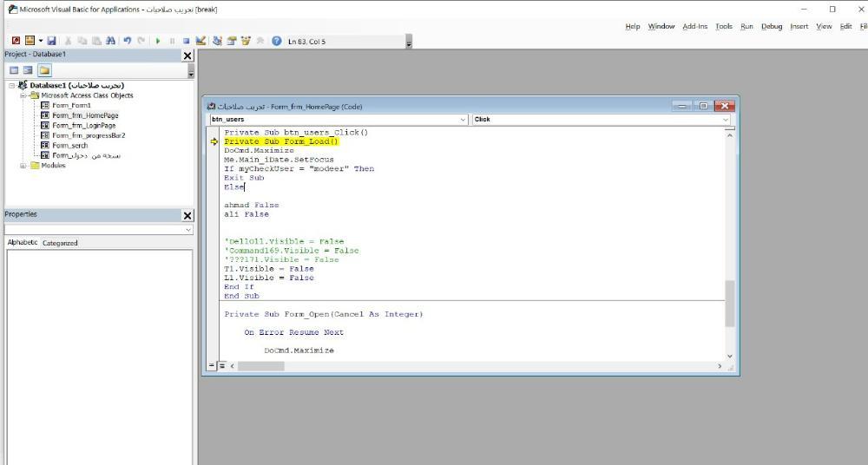Select Form_frm_LoginPage in the project tree
The image size is (868, 465).
pyautogui.click(x=83, y=125)
